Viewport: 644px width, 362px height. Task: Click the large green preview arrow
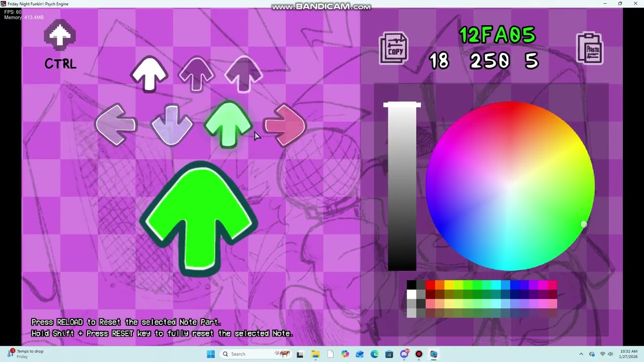[x=200, y=219]
